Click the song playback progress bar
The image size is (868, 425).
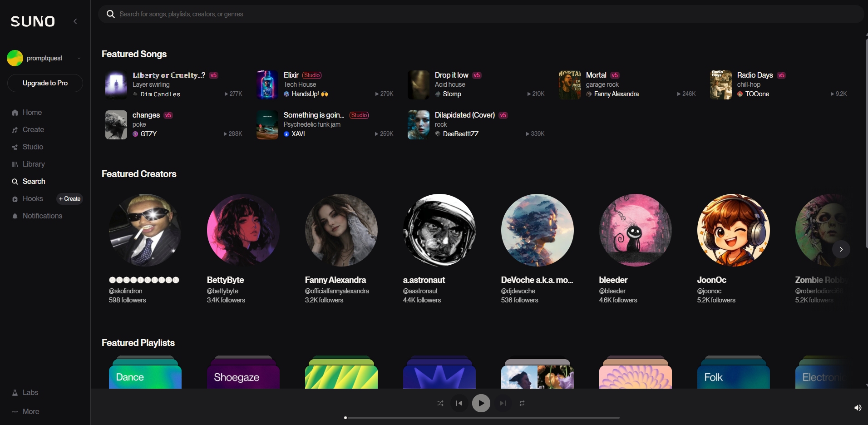click(481, 417)
